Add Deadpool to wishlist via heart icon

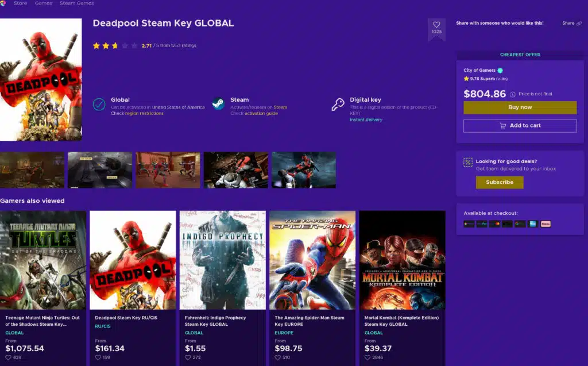point(436,25)
